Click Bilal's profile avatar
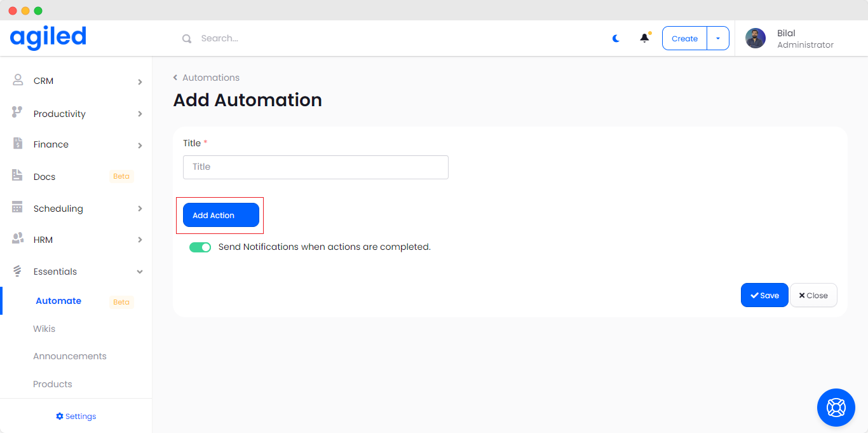The image size is (868, 433). coord(755,38)
